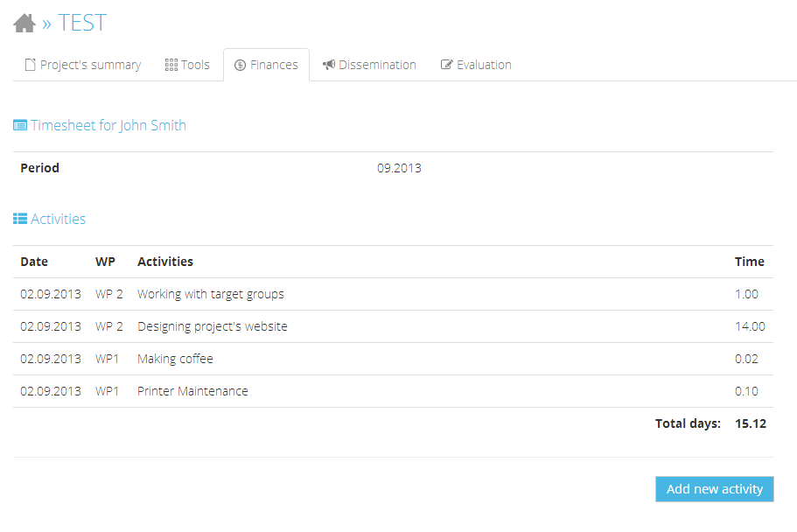Click the Time column header
This screenshot has height=532, width=797.
tap(749, 262)
